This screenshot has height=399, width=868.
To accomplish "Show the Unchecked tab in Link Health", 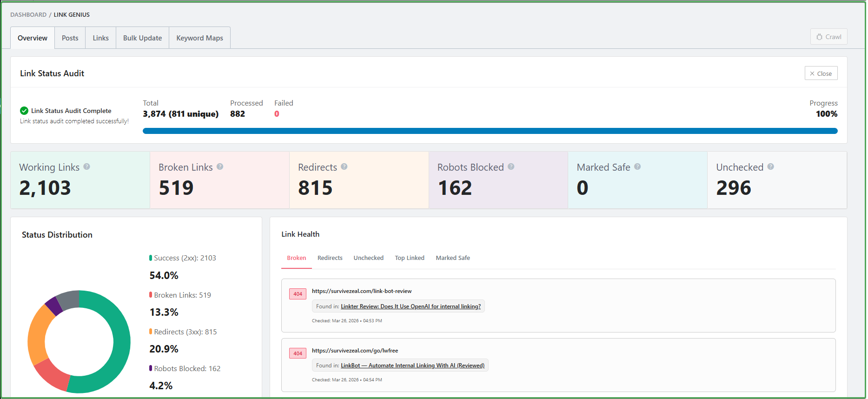I will tap(369, 258).
